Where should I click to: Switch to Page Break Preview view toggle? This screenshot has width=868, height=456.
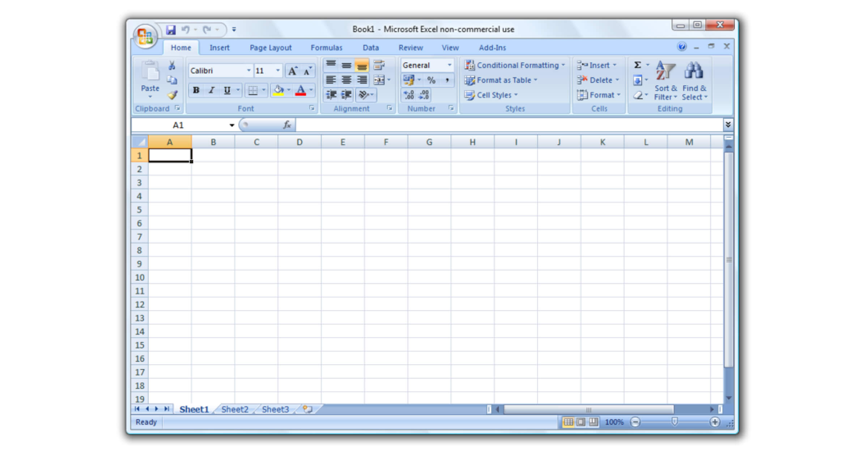pos(594,422)
